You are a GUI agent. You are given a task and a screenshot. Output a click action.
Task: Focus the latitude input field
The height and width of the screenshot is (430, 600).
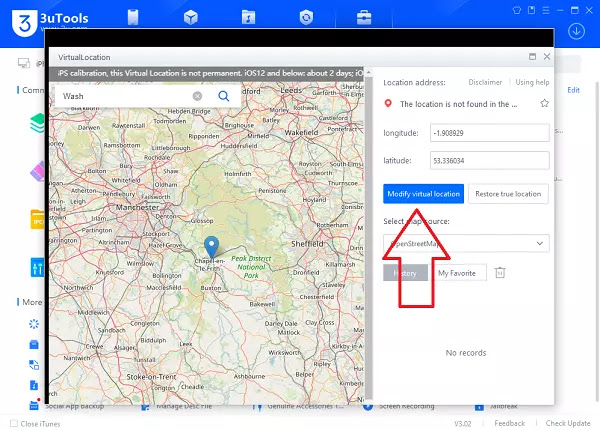[489, 160]
